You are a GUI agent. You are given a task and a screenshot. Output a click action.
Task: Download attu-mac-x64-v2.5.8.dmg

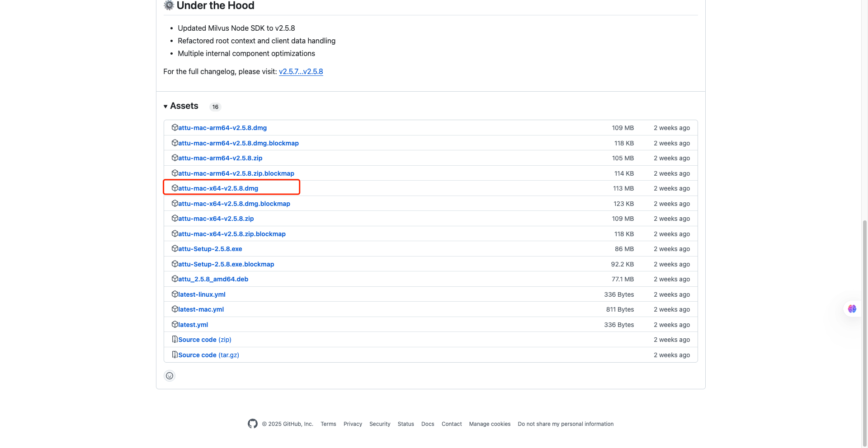218,188
